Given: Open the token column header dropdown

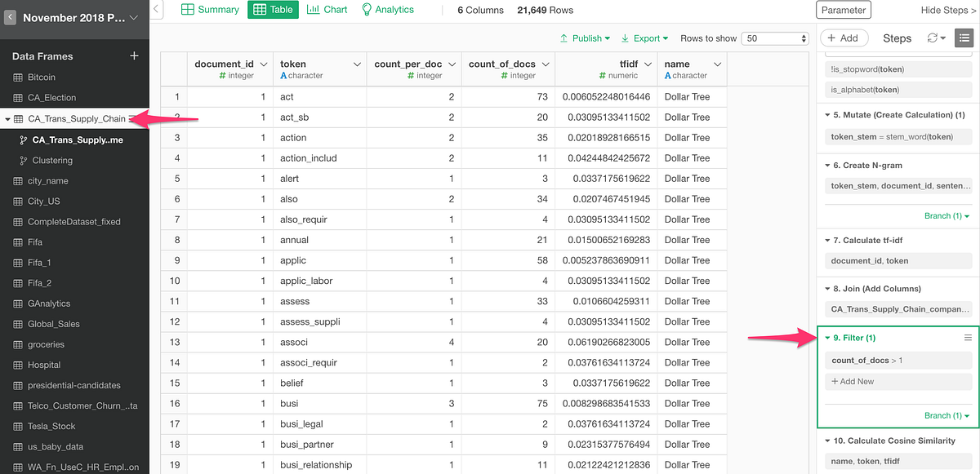Looking at the screenshot, I should [357, 63].
